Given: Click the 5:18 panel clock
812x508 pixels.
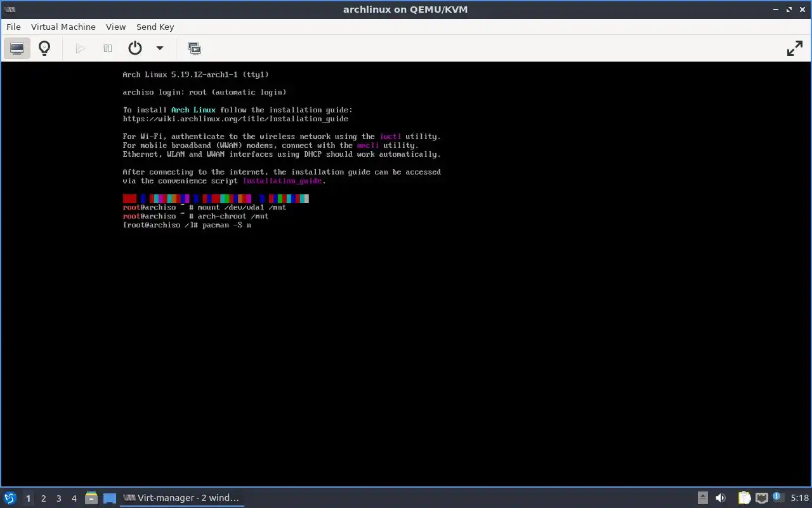Looking at the screenshot, I should pyautogui.click(x=800, y=498).
